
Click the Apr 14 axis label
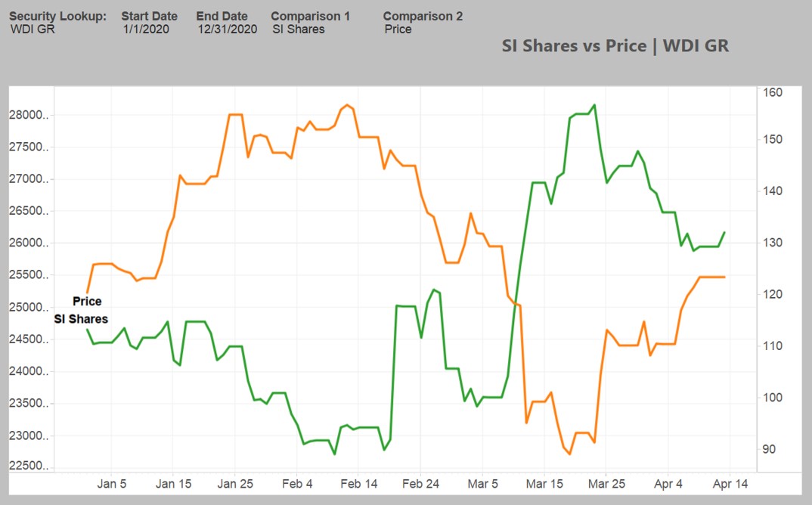coord(729,483)
